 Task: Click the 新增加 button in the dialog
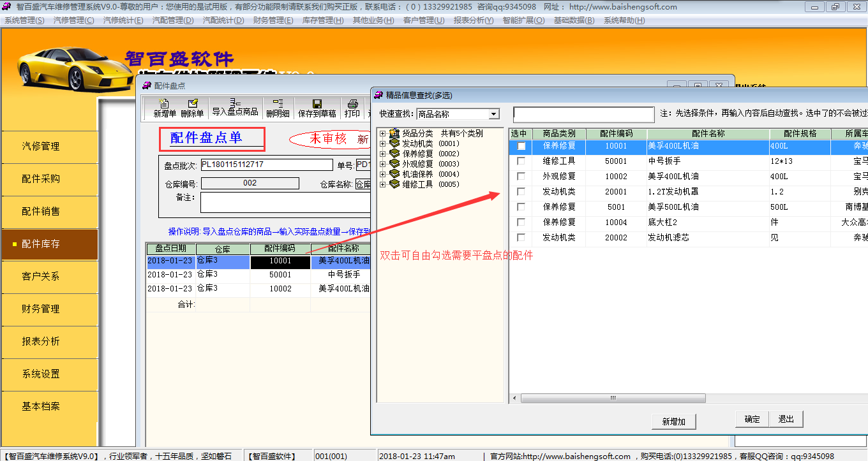coord(673,421)
